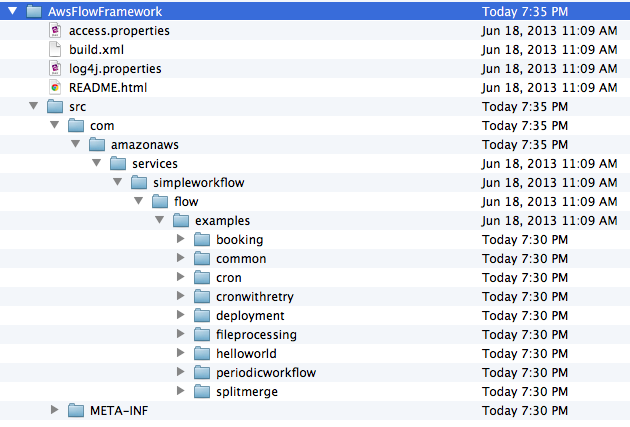Click the README.html modified date

[549, 88]
